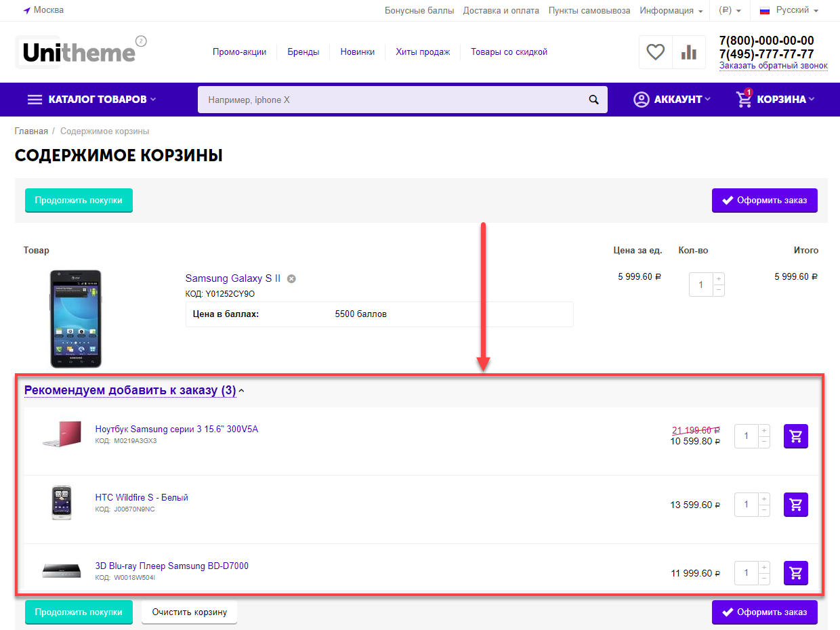Image resolution: width=840 pixels, height=630 pixels.
Task: Open HTC Wildfire S - Белый link
Action: [142, 497]
